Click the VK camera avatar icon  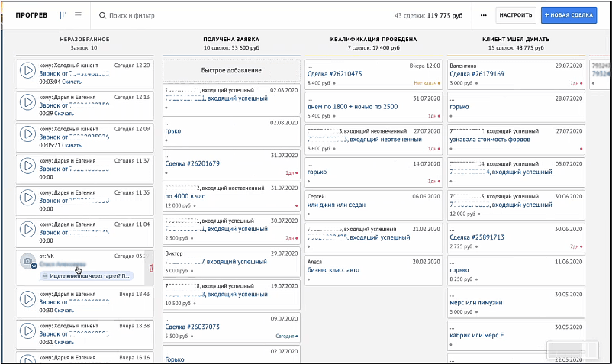[x=27, y=261]
